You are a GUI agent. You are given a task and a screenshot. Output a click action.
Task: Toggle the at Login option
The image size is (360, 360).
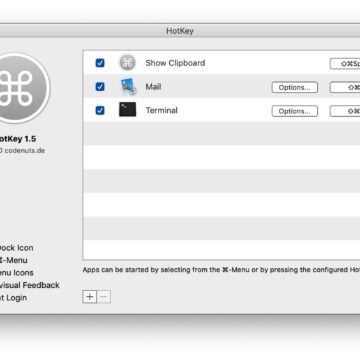point(13,298)
